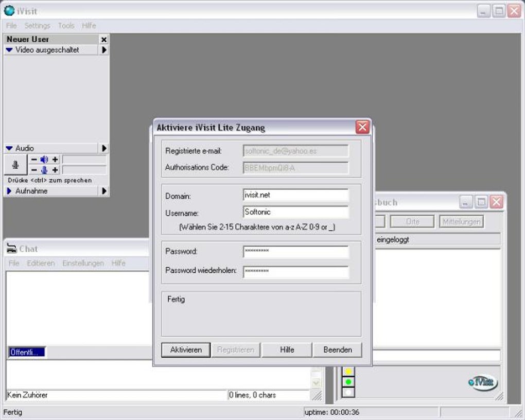The width and height of the screenshot is (525, 420).
Task: Open the Audio section arrow menu
Action: [x=104, y=148]
